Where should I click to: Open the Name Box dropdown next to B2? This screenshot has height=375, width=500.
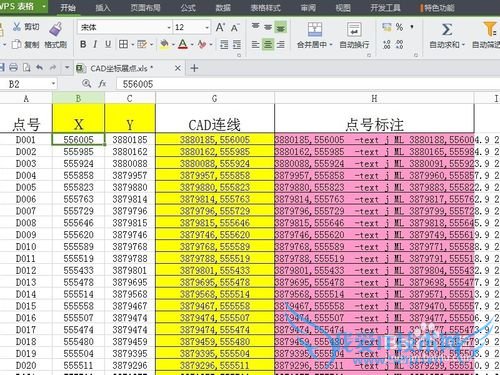53,84
